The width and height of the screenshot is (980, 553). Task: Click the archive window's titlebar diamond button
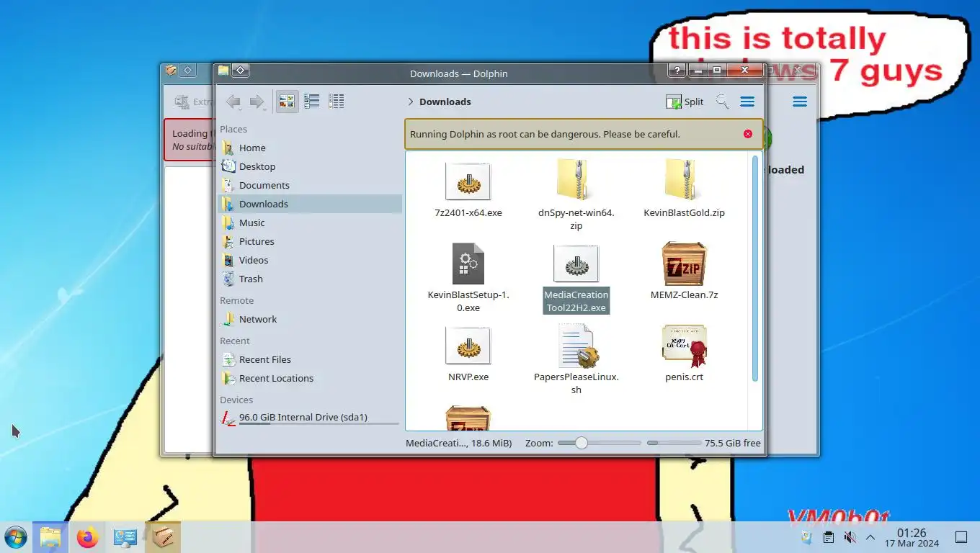[187, 71]
